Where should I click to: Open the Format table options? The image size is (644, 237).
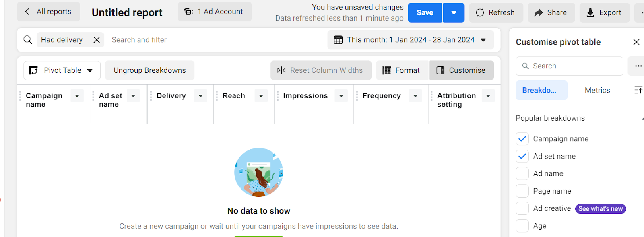401,70
